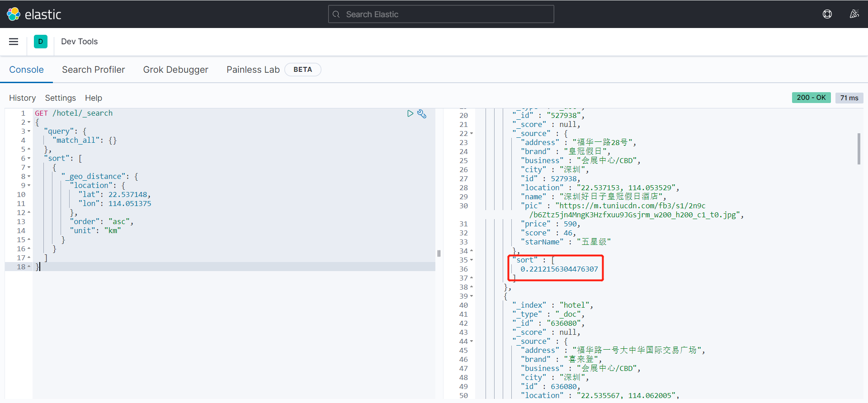The height and width of the screenshot is (403, 868).
Task: Open the Search Profiler tab
Action: [x=93, y=70]
